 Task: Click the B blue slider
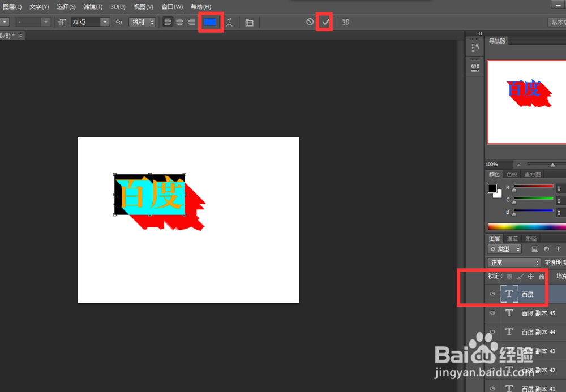534,210
